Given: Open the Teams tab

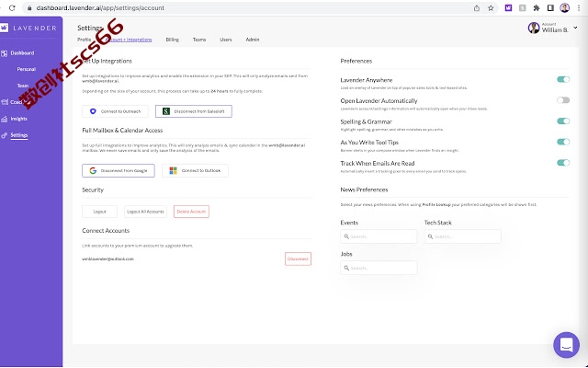Looking at the screenshot, I should (x=199, y=40).
